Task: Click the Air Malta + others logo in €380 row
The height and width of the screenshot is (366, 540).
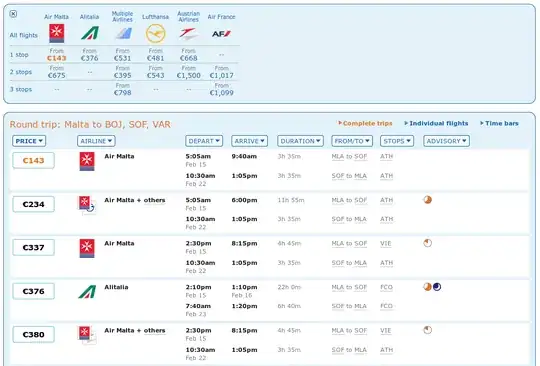Action: pyautogui.click(x=87, y=335)
